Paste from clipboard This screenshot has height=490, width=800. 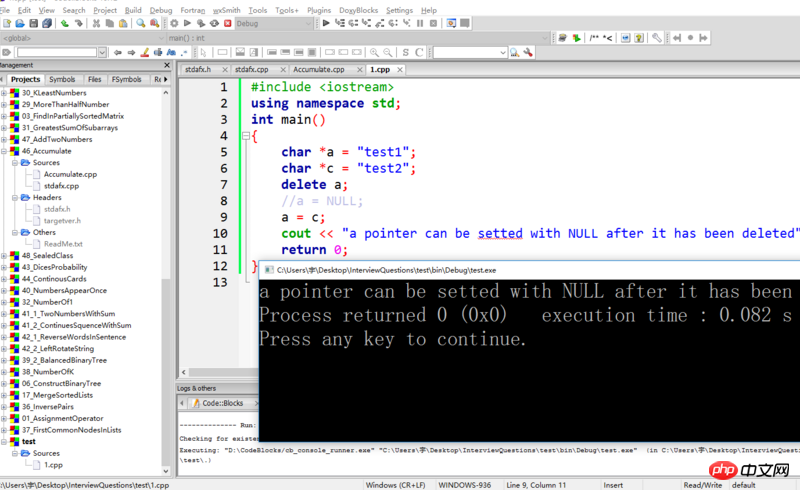point(123,23)
